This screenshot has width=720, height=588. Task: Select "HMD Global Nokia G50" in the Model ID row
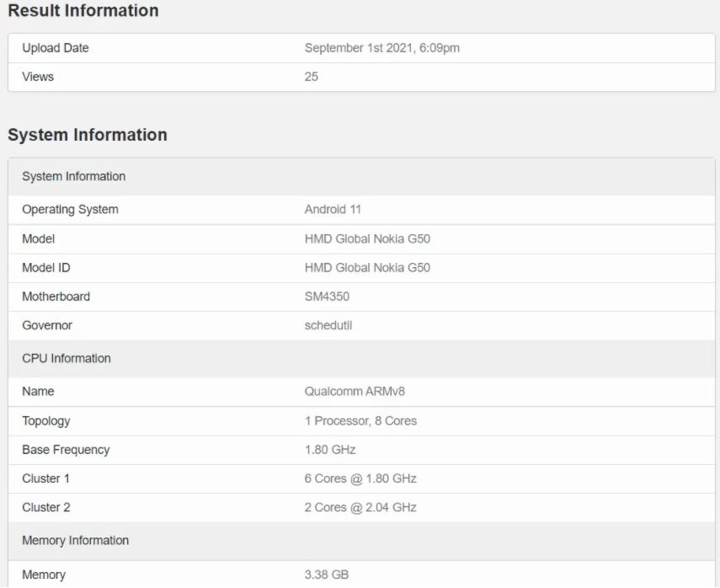367,268
